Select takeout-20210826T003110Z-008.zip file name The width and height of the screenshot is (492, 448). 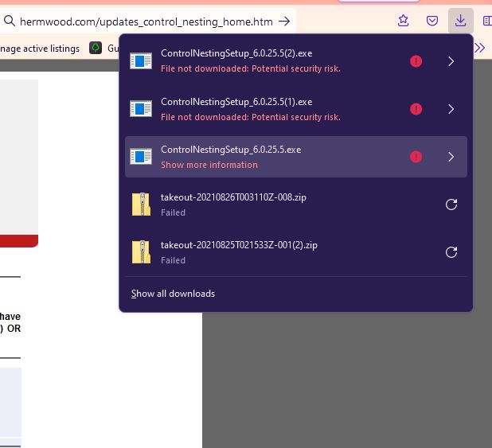tap(233, 197)
